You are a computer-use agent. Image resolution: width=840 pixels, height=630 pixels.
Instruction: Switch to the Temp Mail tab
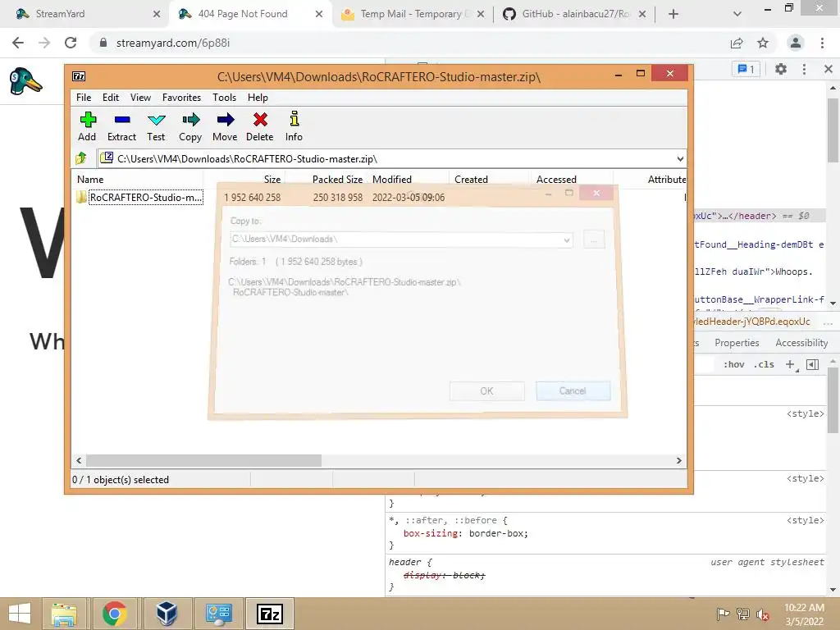(x=413, y=14)
